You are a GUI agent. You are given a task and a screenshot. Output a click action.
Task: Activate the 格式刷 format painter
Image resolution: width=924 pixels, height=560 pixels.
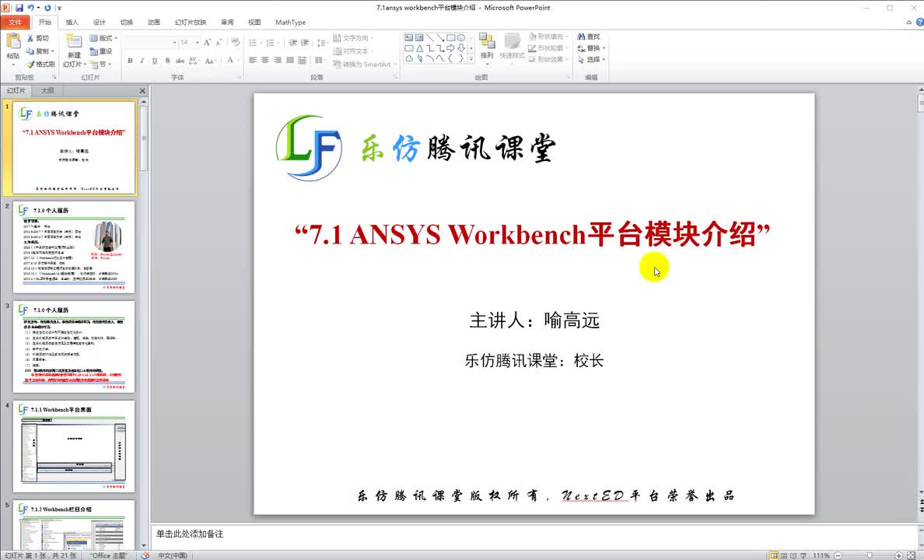click(41, 65)
